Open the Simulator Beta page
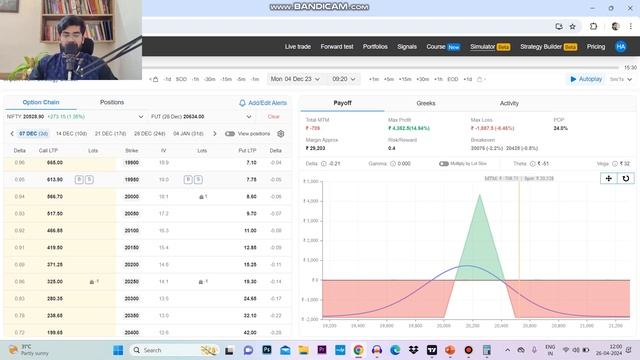The height and width of the screenshot is (360, 640). [490, 47]
